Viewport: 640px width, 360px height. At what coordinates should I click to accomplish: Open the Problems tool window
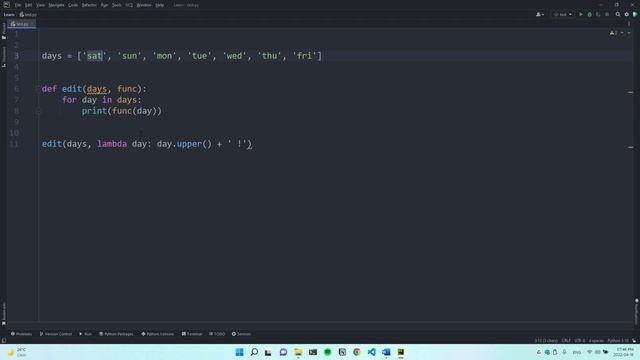point(21,334)
